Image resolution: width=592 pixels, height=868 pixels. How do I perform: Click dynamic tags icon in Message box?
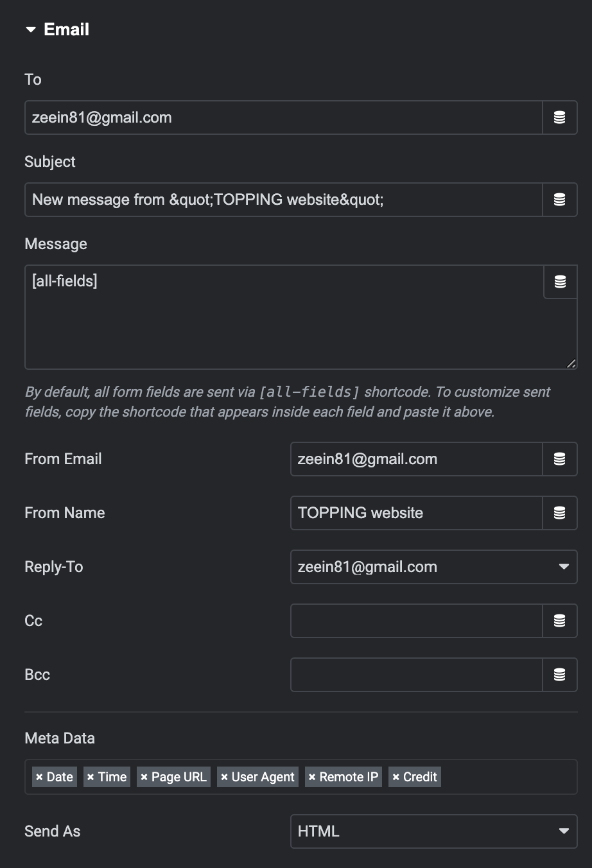(x=560, y=282)
